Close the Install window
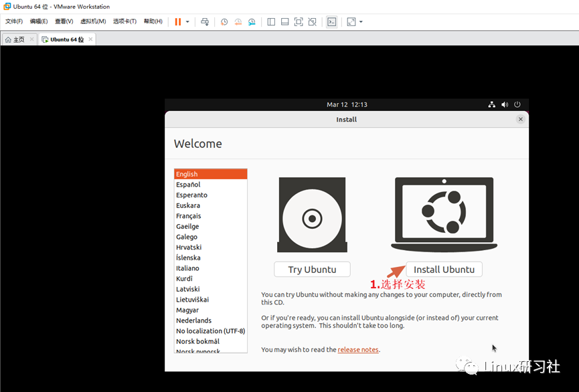 520,119
